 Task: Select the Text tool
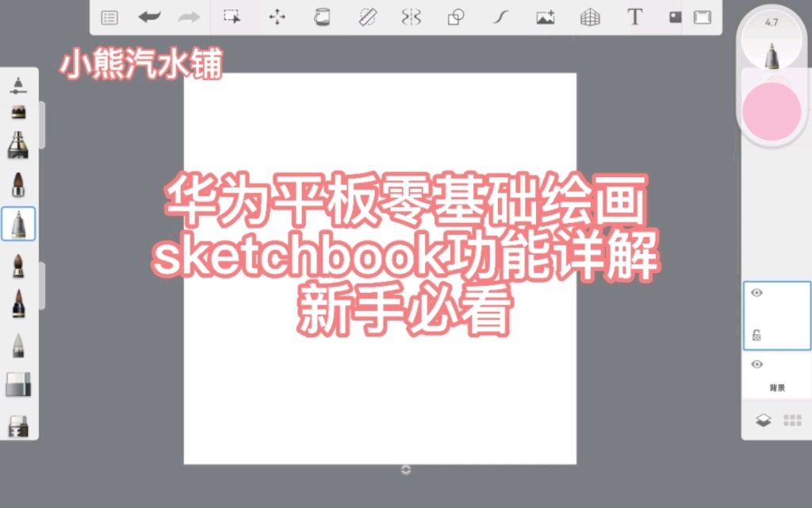[x=634, y=17]
